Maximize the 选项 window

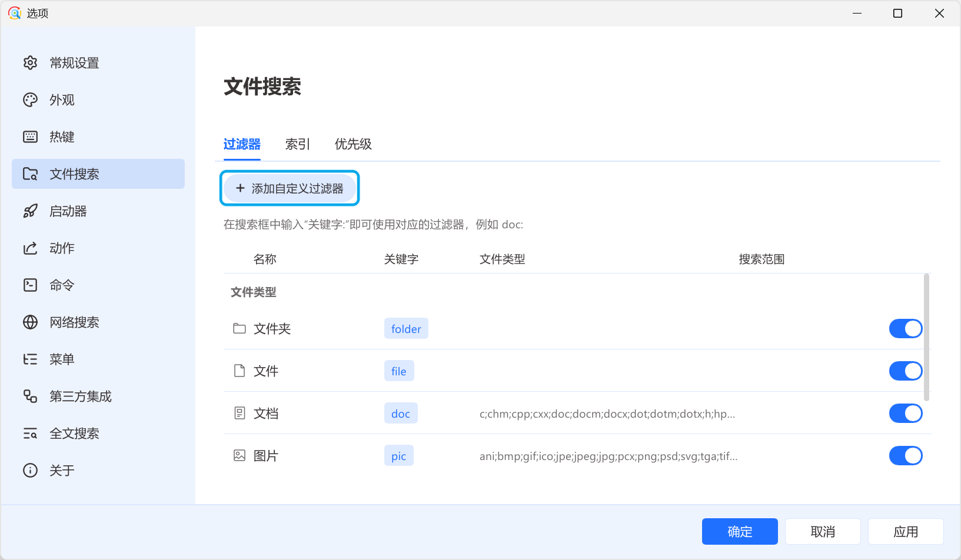tap(898, 13)
